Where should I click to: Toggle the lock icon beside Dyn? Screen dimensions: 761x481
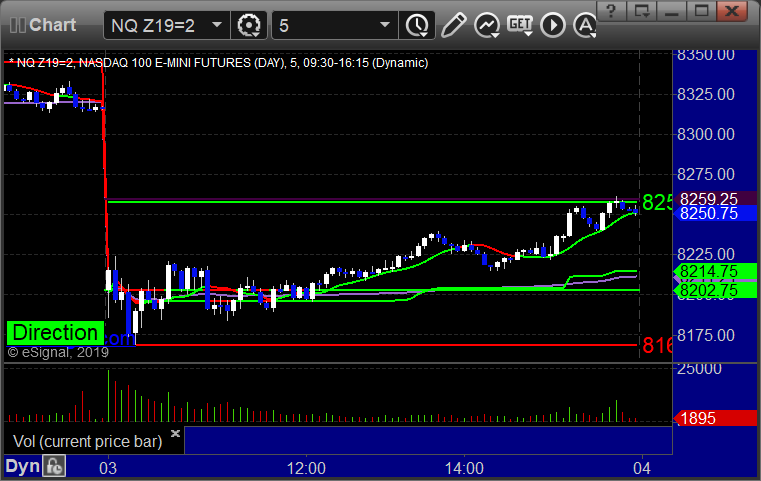(54, 466)
